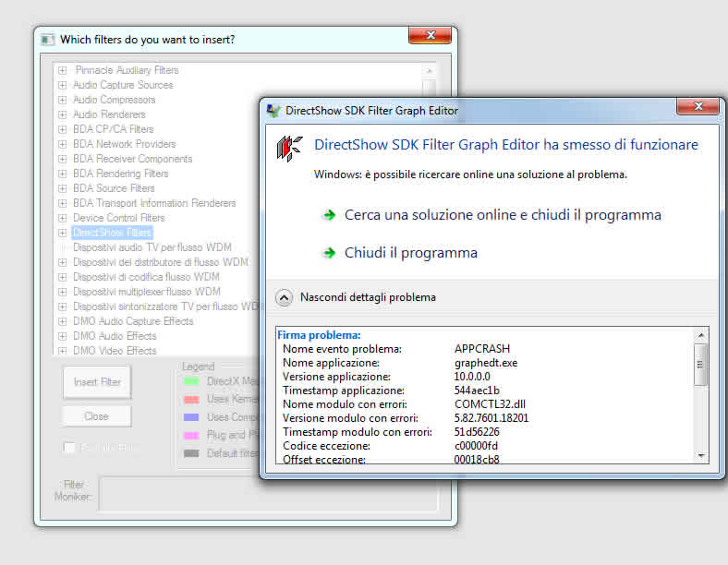Click the APPCRASH event name value
The image size is (728, 565).
click(x=482, y=349)
